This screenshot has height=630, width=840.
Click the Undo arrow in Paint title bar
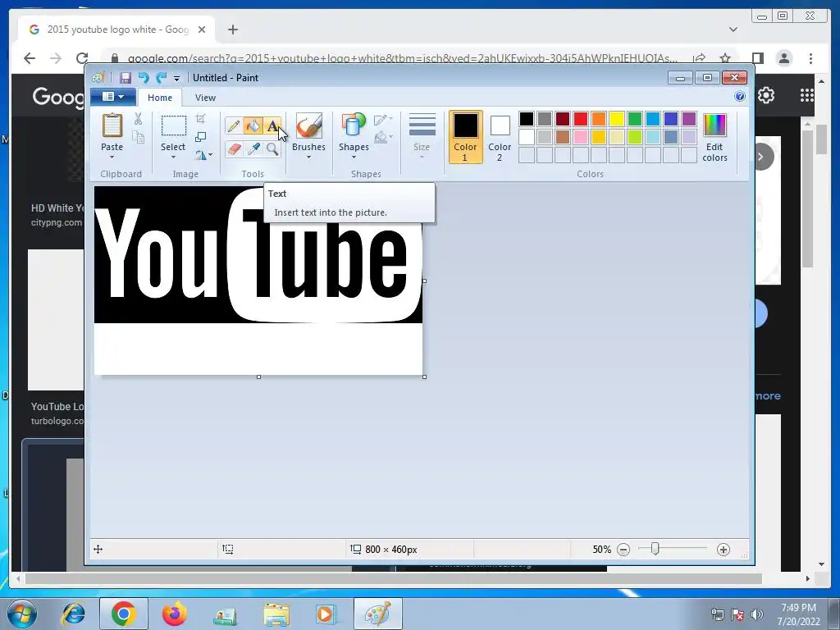click(144, 78)
